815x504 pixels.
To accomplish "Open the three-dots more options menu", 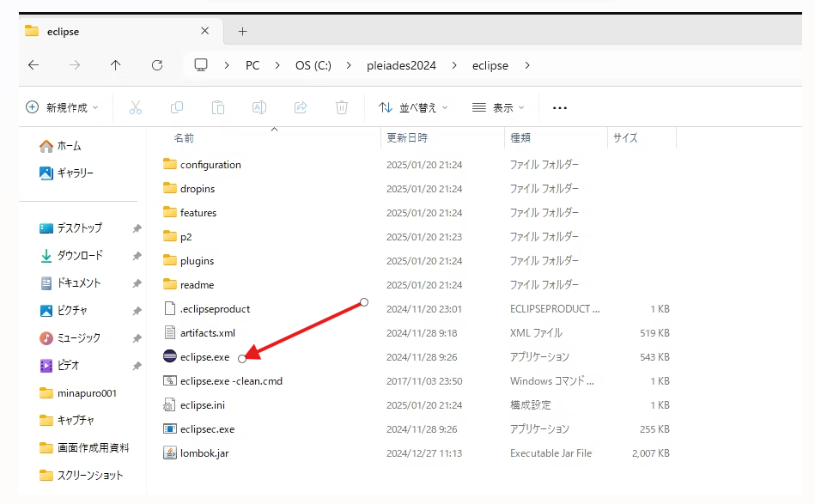I will point(560,108).
